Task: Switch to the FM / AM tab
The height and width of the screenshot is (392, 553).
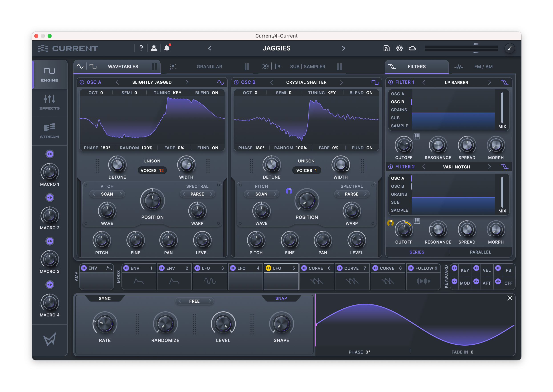Action: pos(483,67)
